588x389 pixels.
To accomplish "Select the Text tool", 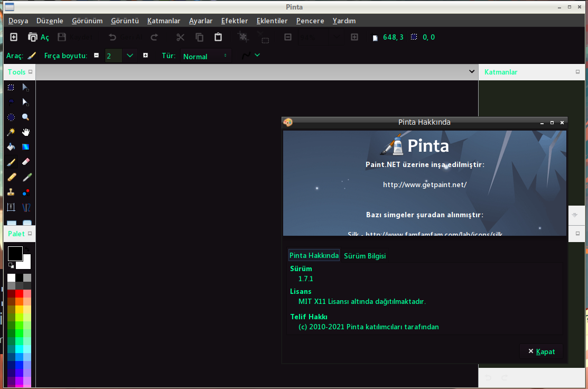I will [x=11, y=207].
